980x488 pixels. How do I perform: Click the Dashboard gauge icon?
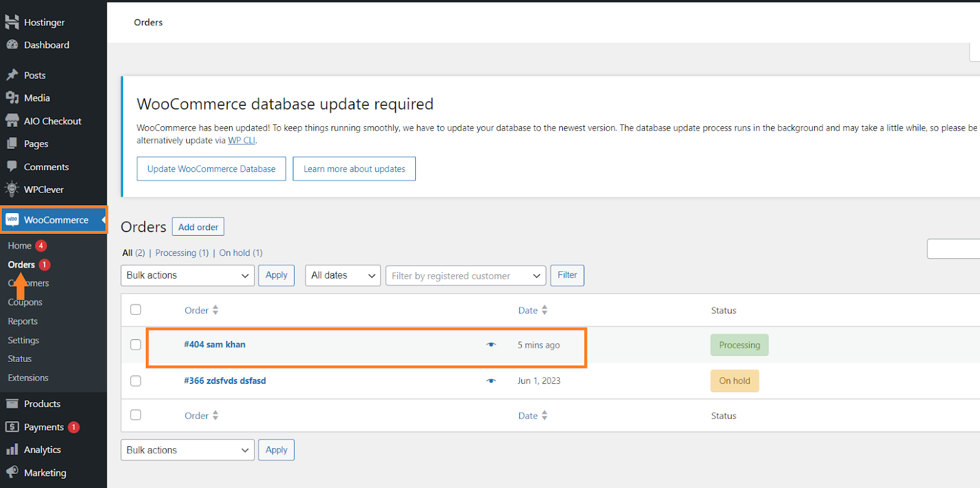coord(12,45)
